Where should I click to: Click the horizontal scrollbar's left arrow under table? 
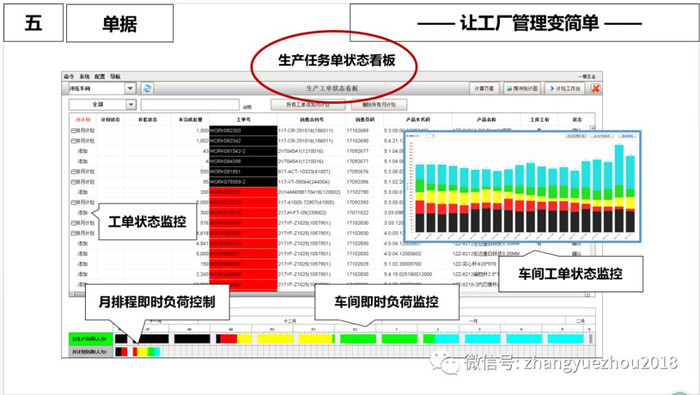point(71,294)
